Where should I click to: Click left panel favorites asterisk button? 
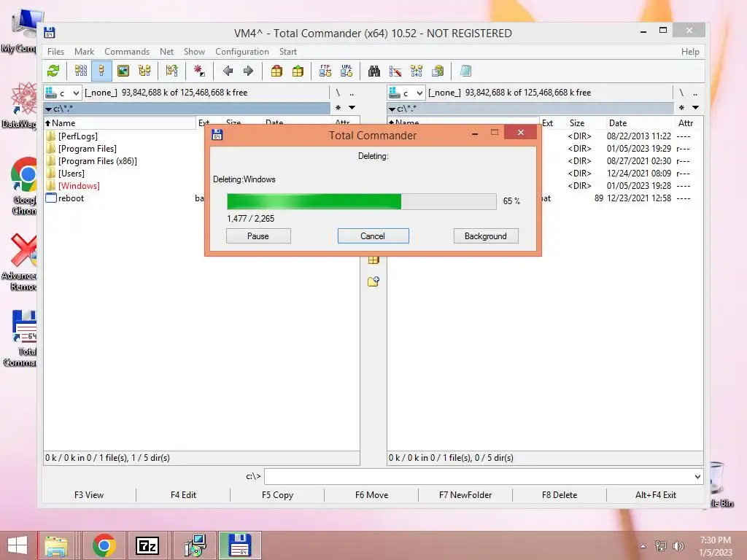click(338, 108)
